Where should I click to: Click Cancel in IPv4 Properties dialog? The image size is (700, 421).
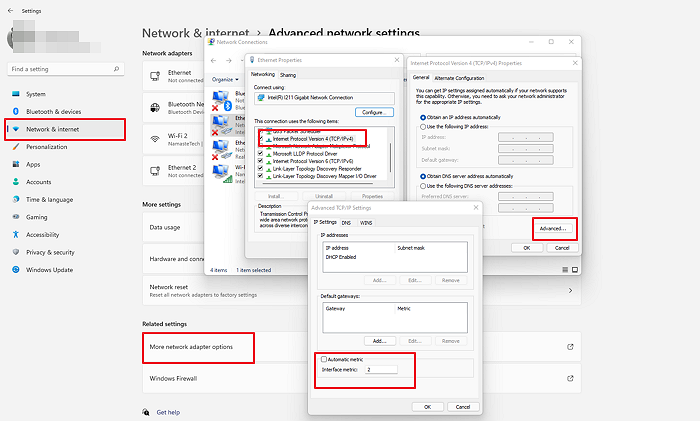pyautogui.click(x=562, y=248)
